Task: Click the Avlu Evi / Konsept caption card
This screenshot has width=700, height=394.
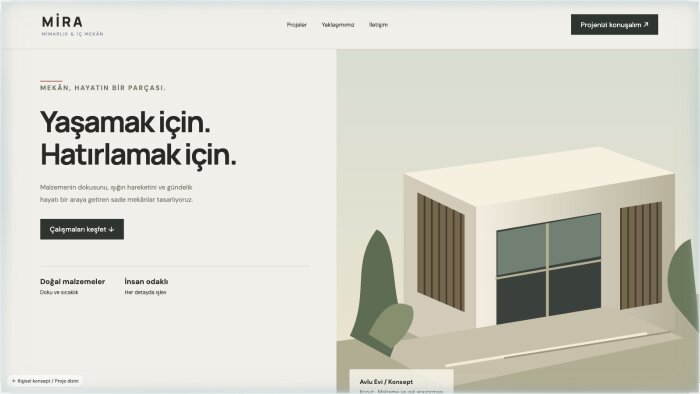Action: (401, 382)
